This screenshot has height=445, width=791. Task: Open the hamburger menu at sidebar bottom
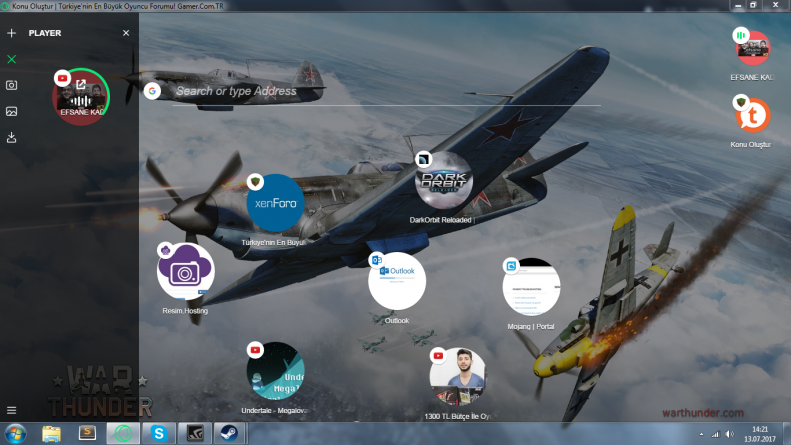(x=12, y=410)
